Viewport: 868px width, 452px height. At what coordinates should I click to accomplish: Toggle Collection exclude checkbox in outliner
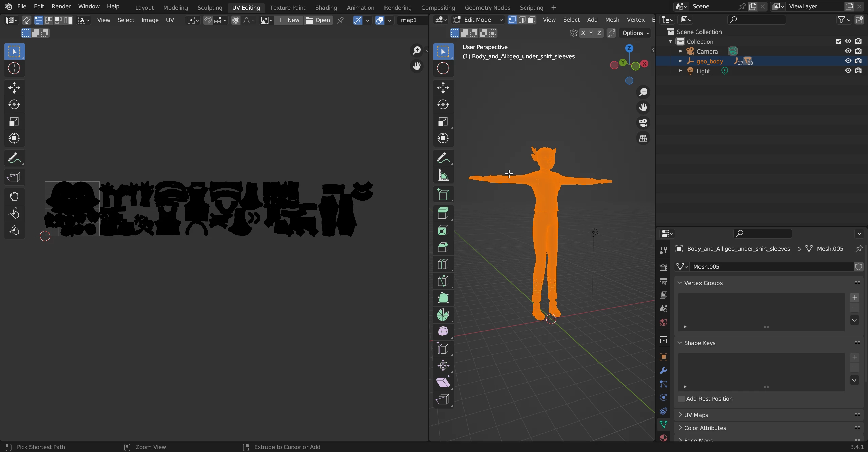pos(839,41)
